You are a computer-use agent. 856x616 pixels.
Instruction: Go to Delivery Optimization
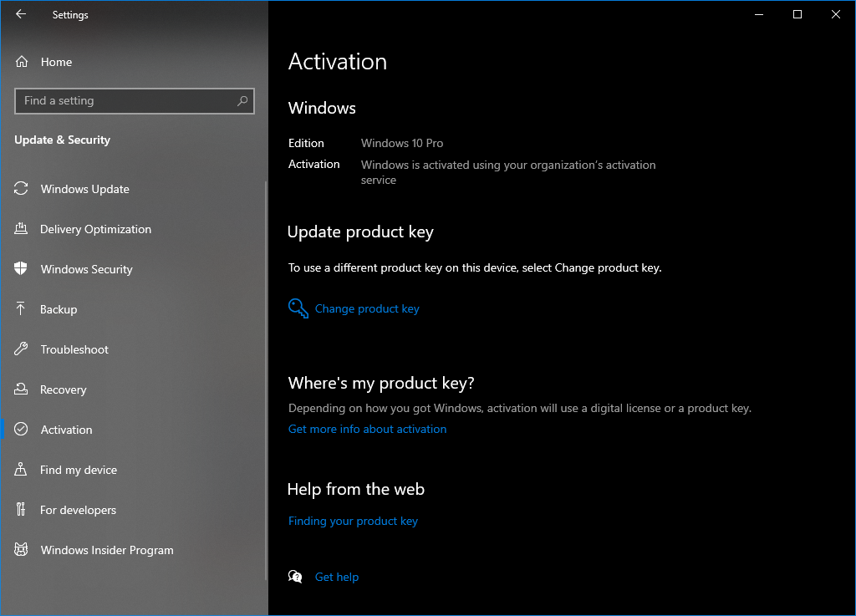[x=133, y=229]
